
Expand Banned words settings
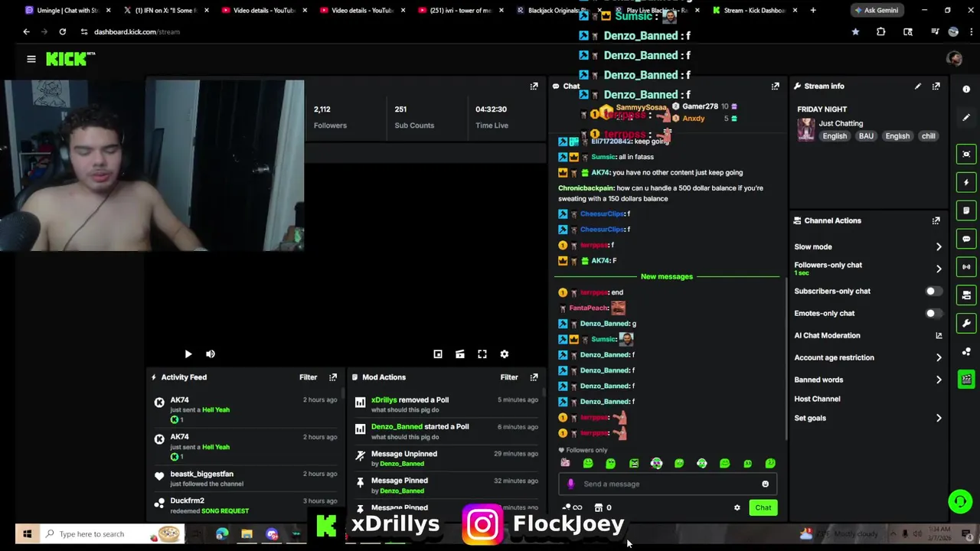click(939, 380)
